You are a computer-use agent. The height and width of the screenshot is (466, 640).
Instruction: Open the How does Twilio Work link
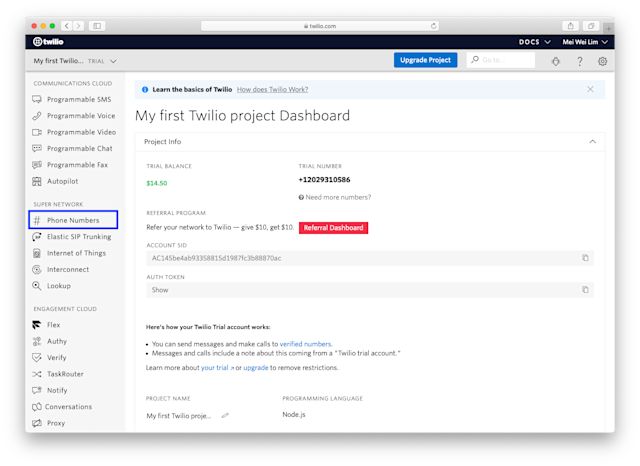272,89
